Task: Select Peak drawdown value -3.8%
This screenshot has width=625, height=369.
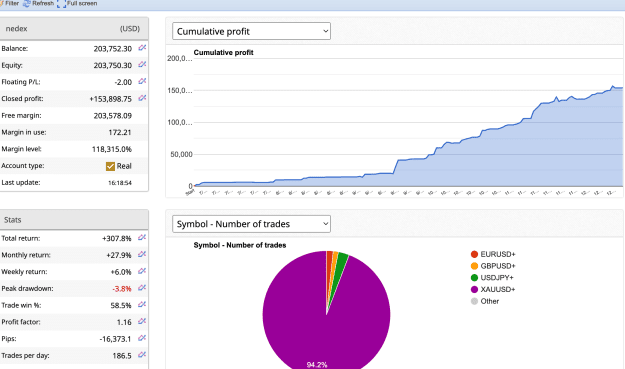Action: 122,289
